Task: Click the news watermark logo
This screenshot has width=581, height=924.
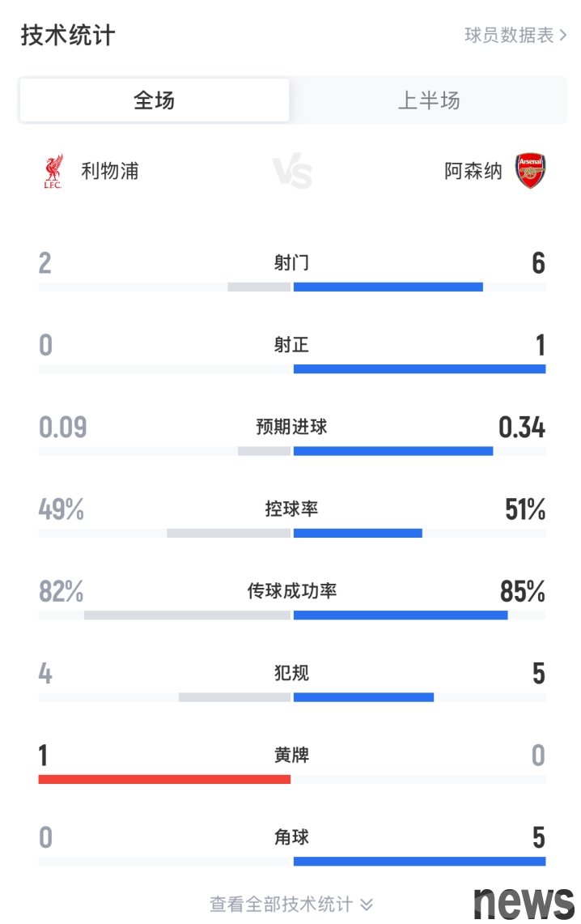Action: pyautogui.click(x=524, y=903)
